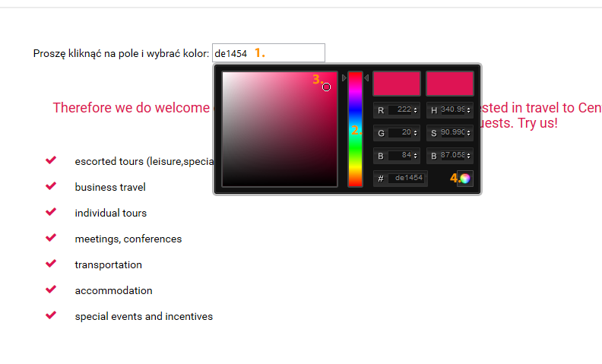Click the circular selector in gradient square
Screen dimensions: 602x364
(326, 87)
